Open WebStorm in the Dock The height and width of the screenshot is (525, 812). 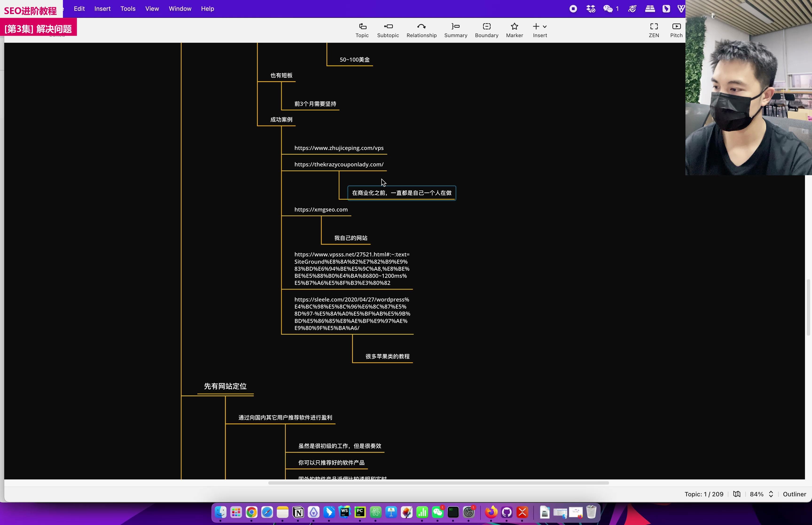(344, 512)
